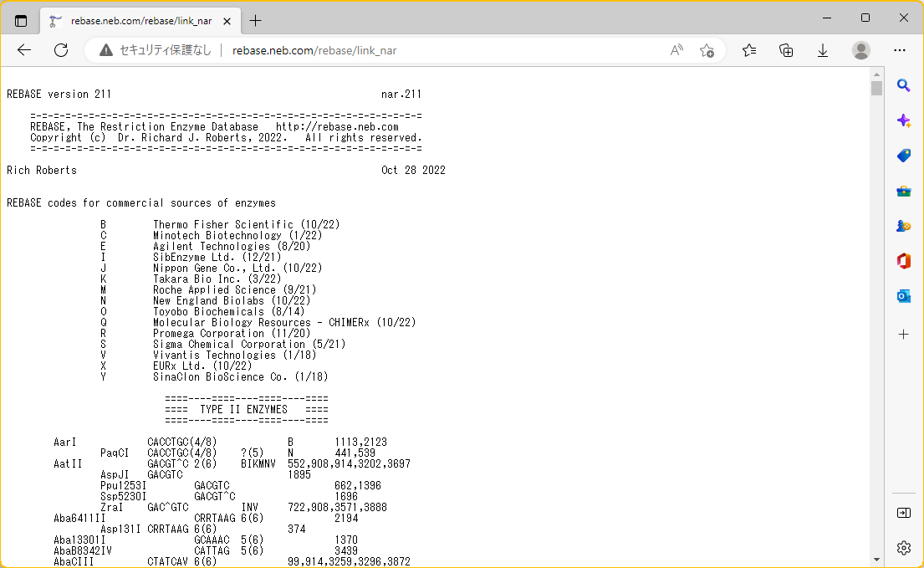Add this page to favorites

(x=707, y=51)
